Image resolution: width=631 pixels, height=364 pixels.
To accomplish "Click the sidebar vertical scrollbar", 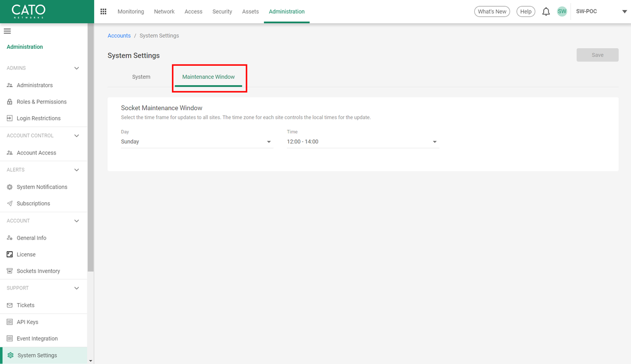I will (90, 147).
